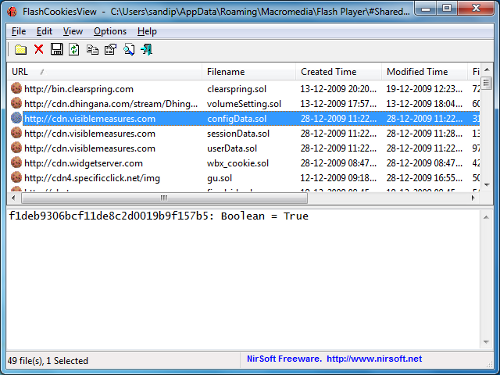Click the red X delete icon
This screenshot has height=375, width=500.
(39, 49)
